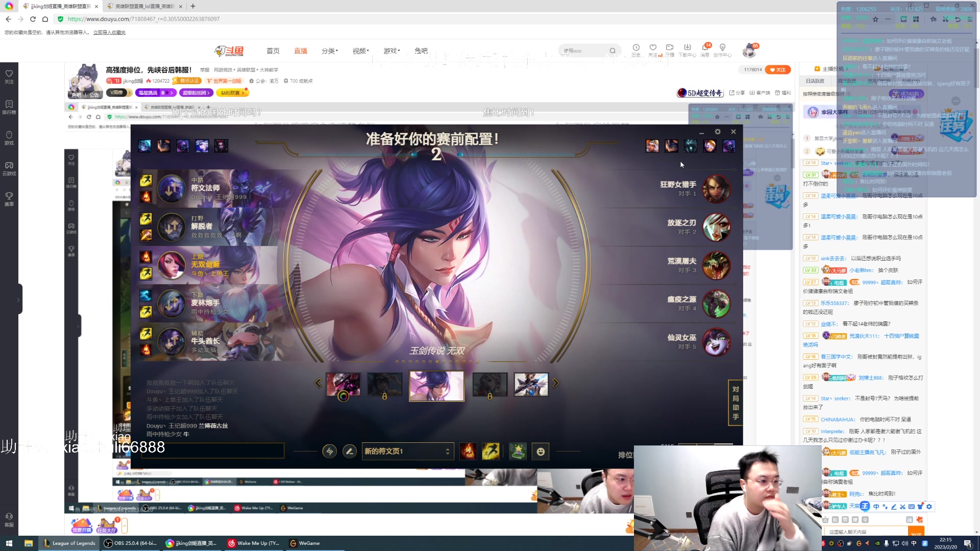Viewport: 980px width, 551px height.
Task: Click 直播 in the Douyu navigation
Action: click(x=300, y=51)
